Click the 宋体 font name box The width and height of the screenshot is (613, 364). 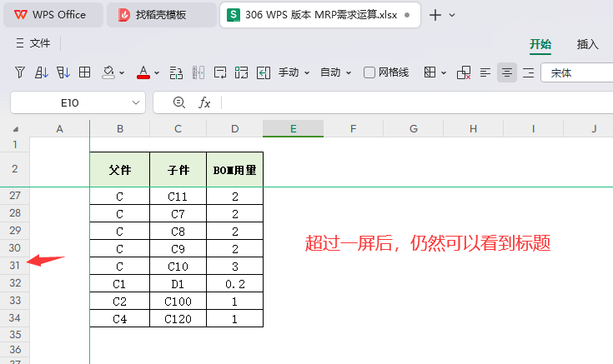[x=576, y=72]
